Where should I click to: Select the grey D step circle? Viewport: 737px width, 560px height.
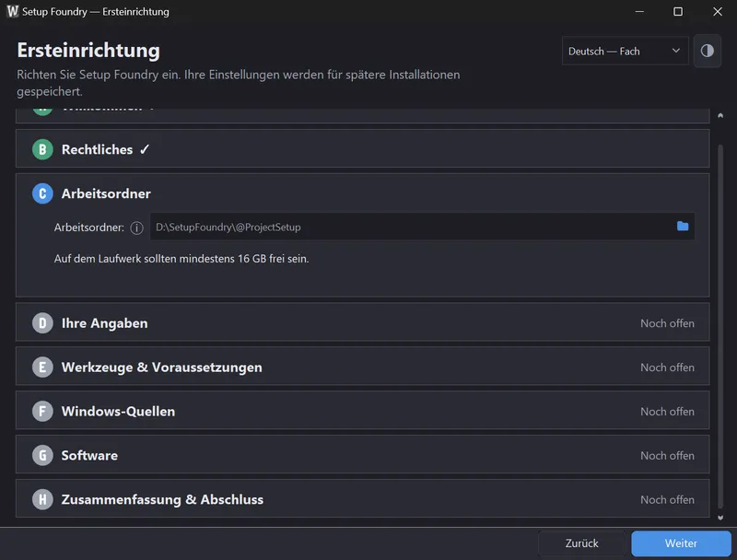42,323
